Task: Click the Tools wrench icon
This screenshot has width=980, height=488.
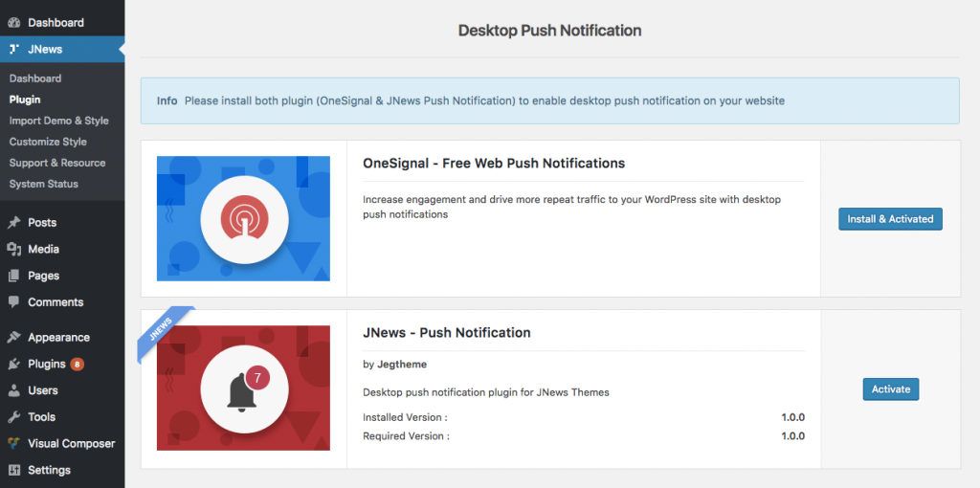Action: click(13, 417)
